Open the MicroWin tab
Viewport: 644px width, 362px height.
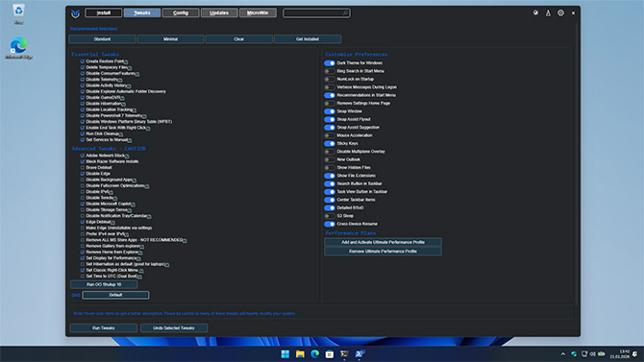pos(258,13)
